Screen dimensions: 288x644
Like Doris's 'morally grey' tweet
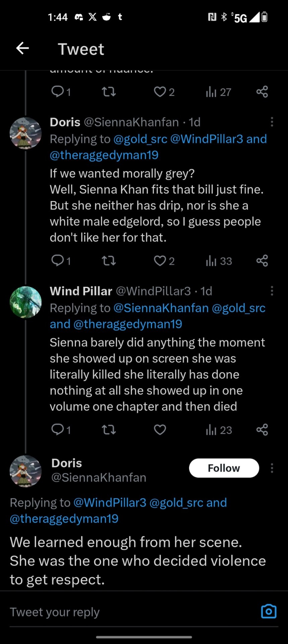point(160,261)
